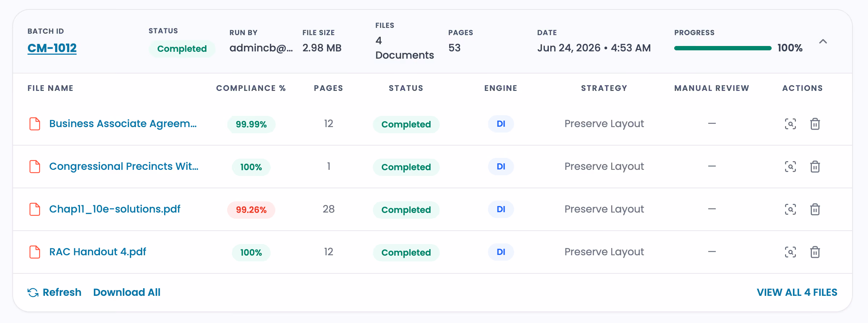The height and width of the screenshot is (323, 868).
Task: Click the FILE NAME column header
Action: point(50,88)
